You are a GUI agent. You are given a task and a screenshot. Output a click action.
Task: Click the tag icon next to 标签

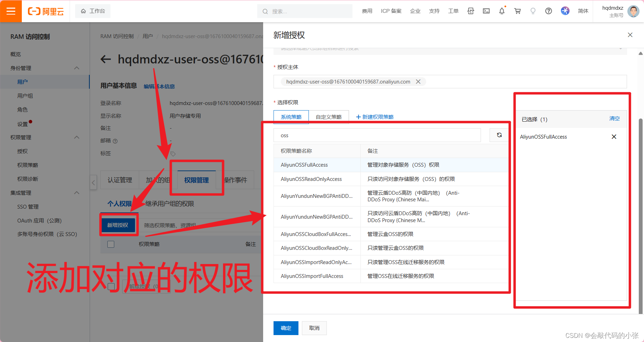pos(173,154)
